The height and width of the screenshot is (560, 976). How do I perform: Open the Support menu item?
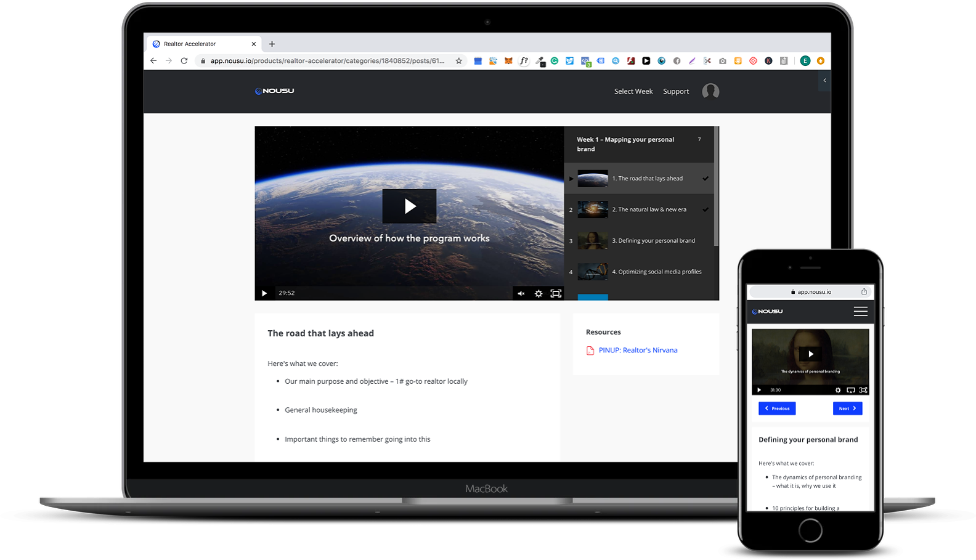pyautogui.click(x=676, y=91)
